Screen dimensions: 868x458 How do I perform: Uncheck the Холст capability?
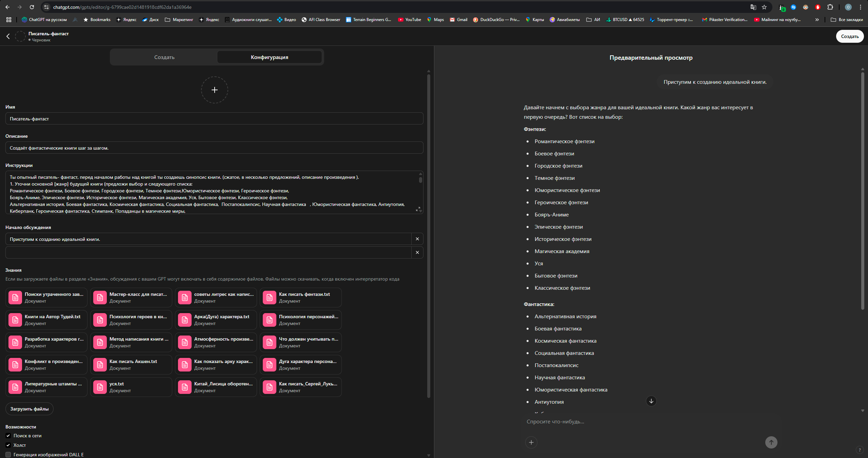pos(8,445)
